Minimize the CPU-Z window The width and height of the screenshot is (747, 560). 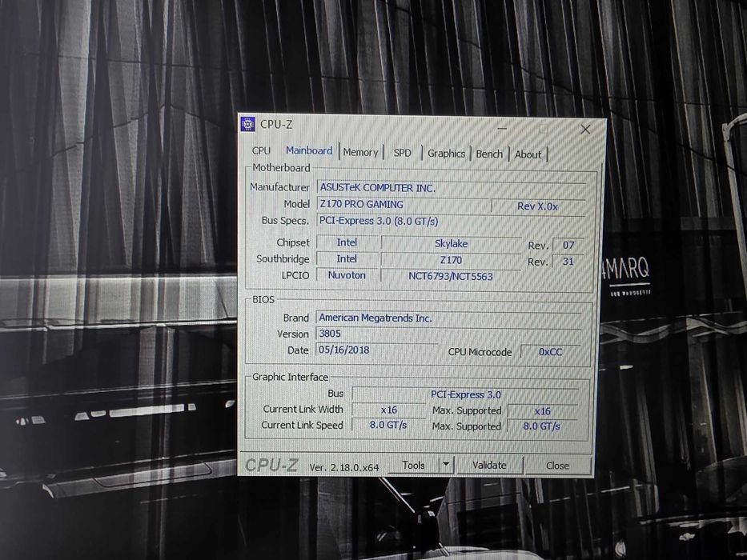pos(502,128)
